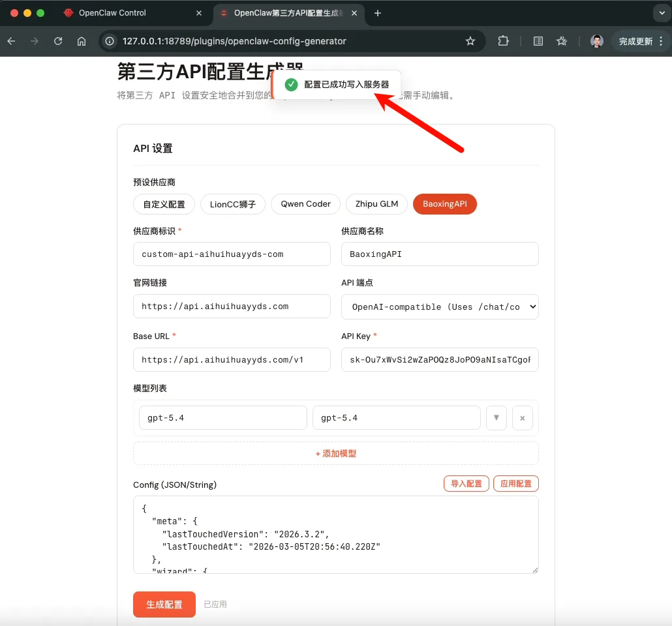The width and height of the screenshot is (672, 626).
Task: Select the BaoxingAPI preset provider
Action: coord(445,204)
